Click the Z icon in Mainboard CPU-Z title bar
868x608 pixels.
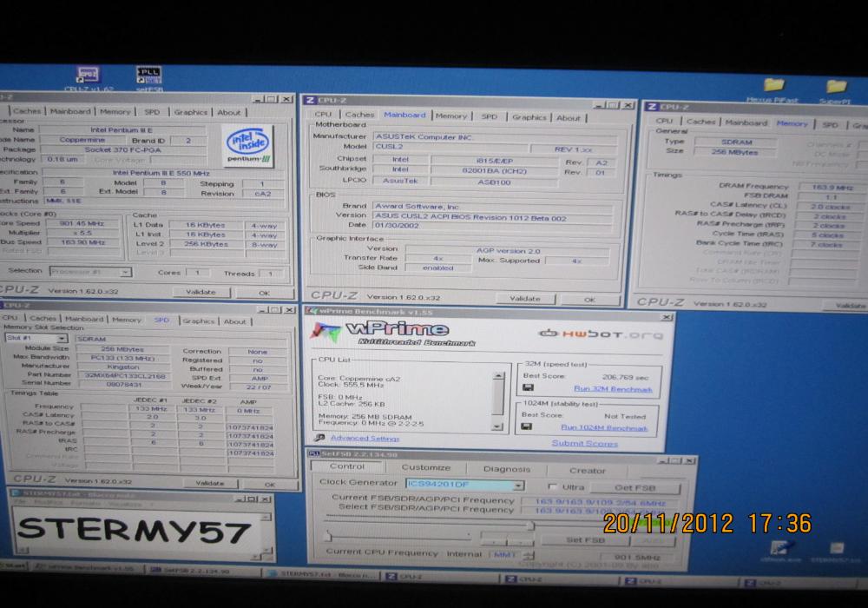click(x=310, y=100)
